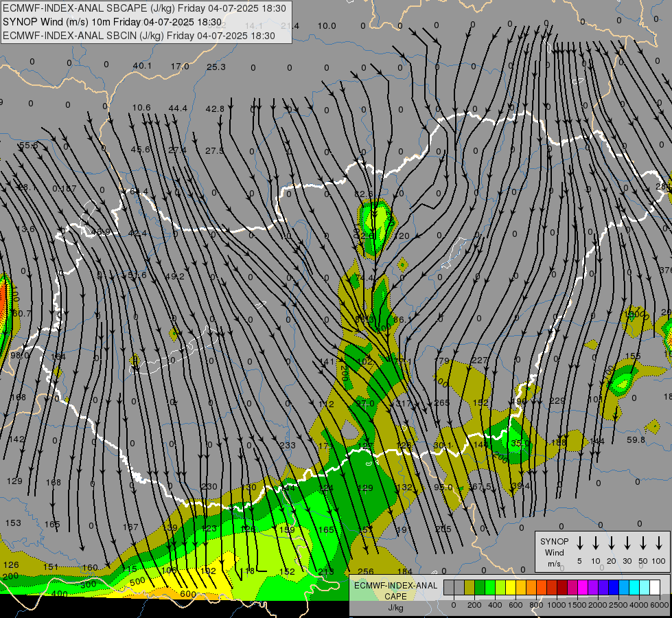This screenshot has width=672, height=618.
Task: Pick the white swatch ending at 6000
Action: coord(655,588)
